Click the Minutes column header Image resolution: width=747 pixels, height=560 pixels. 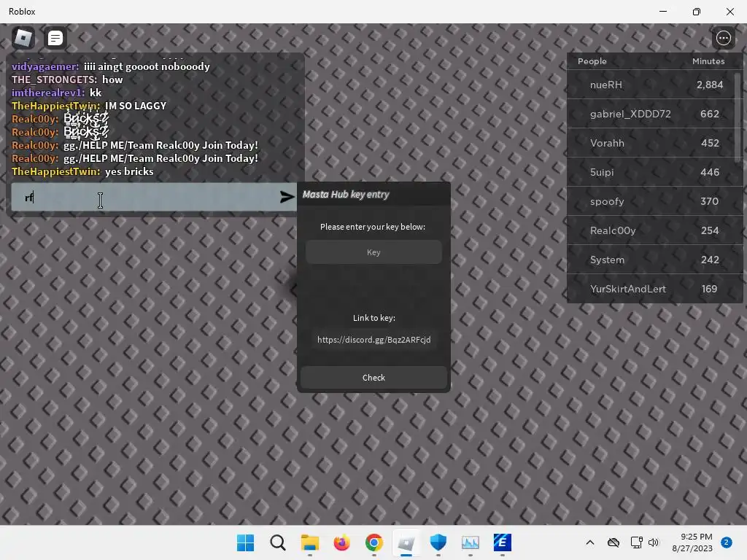708,61
